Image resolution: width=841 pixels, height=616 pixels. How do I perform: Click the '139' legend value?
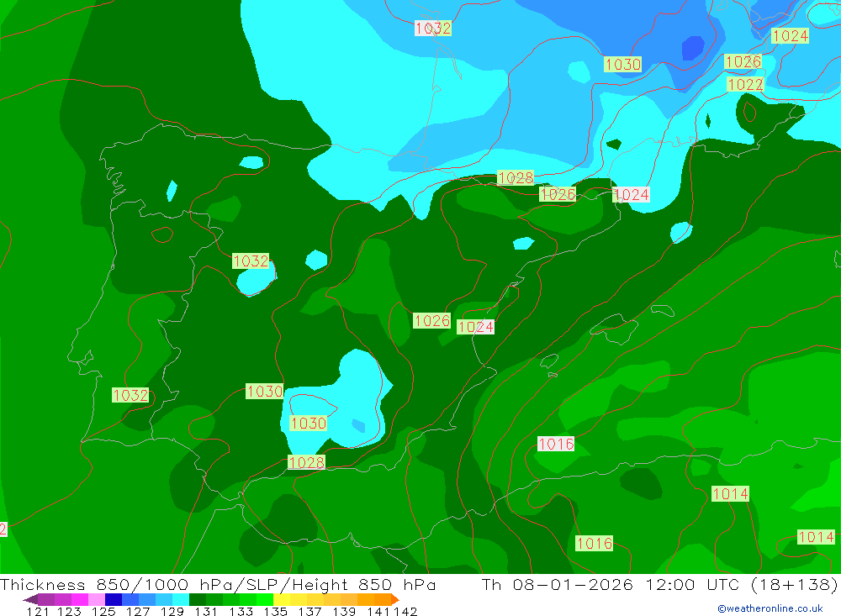click(344, 612)
